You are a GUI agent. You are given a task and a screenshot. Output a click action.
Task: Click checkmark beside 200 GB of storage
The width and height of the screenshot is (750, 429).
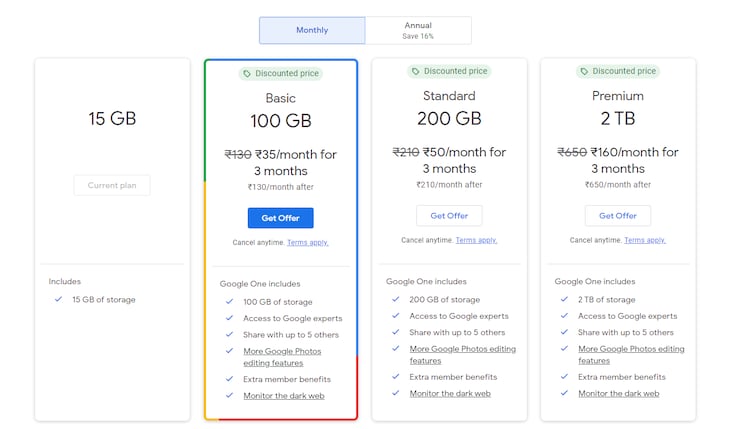(396, 299)
